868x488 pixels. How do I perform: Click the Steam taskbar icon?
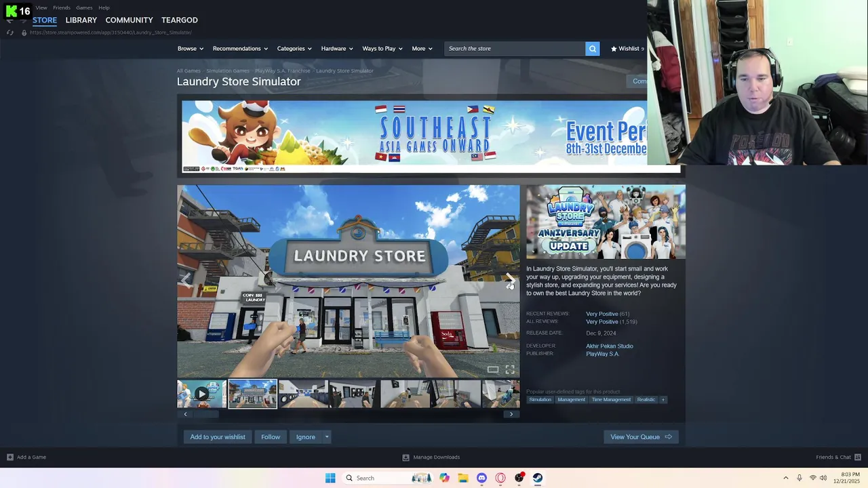click(538, 478)
